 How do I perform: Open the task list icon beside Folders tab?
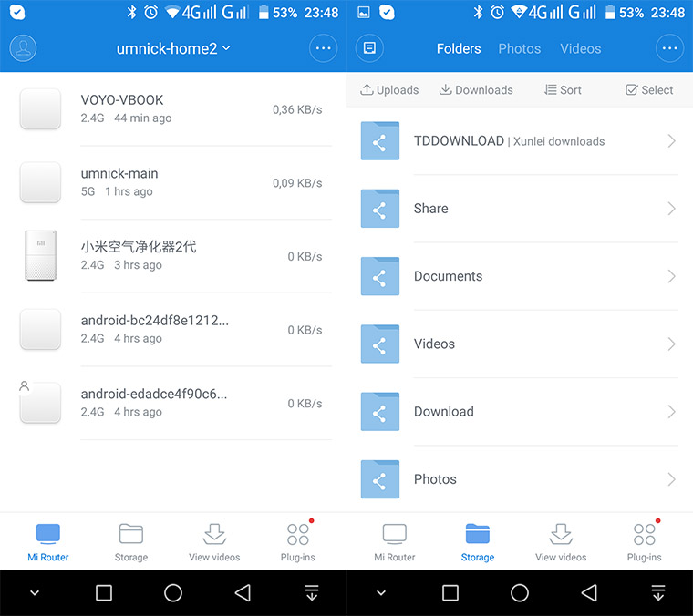(369, 47)
